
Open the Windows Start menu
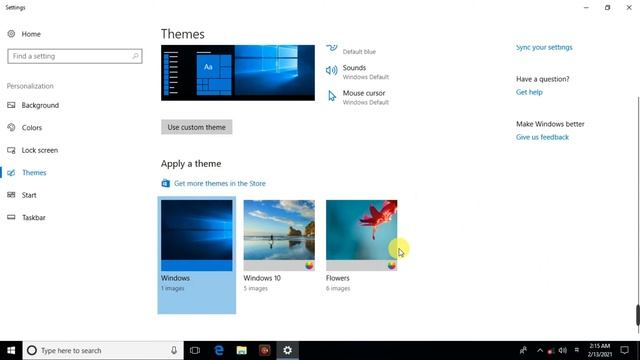(11, 350)
